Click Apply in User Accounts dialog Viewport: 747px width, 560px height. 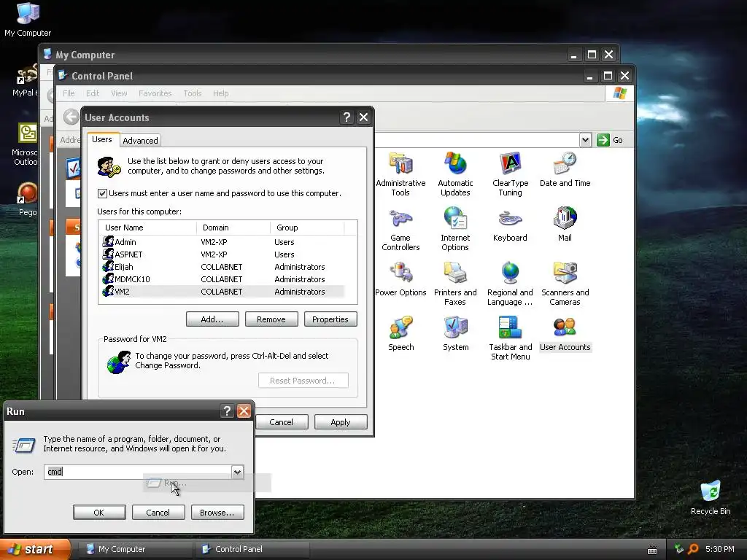(340, 422)
